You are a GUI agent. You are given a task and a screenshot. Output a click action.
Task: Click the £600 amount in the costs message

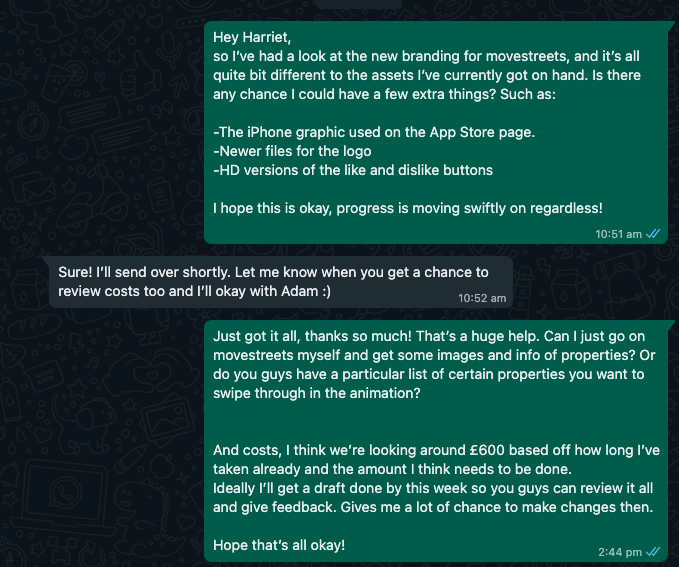pyautogui.click(x=487, y=450)
